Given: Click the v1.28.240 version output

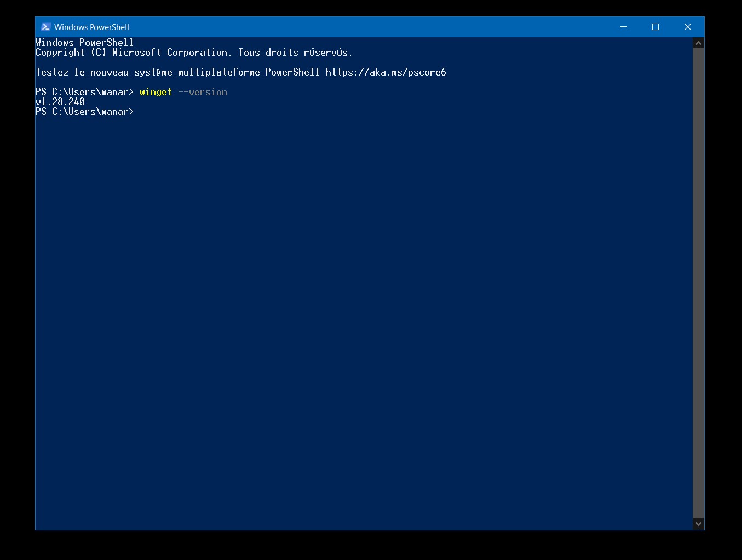Looking at the screenshot, I should click(60, 102).
